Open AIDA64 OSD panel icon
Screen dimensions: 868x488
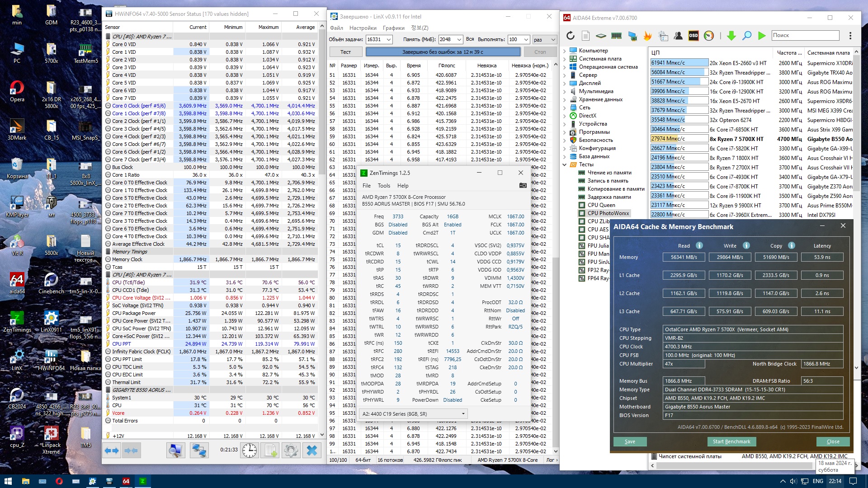coord(693,36)
